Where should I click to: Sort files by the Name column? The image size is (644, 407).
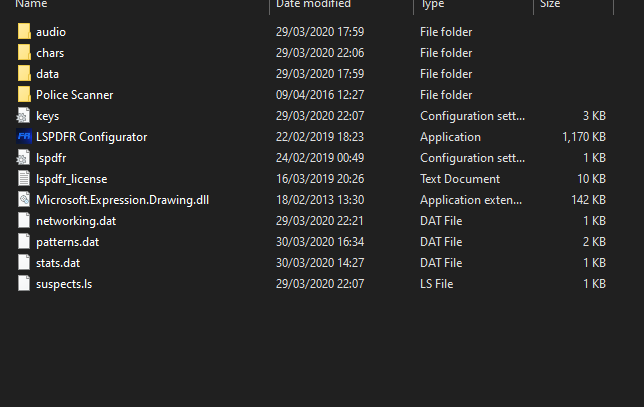(32, 5)
